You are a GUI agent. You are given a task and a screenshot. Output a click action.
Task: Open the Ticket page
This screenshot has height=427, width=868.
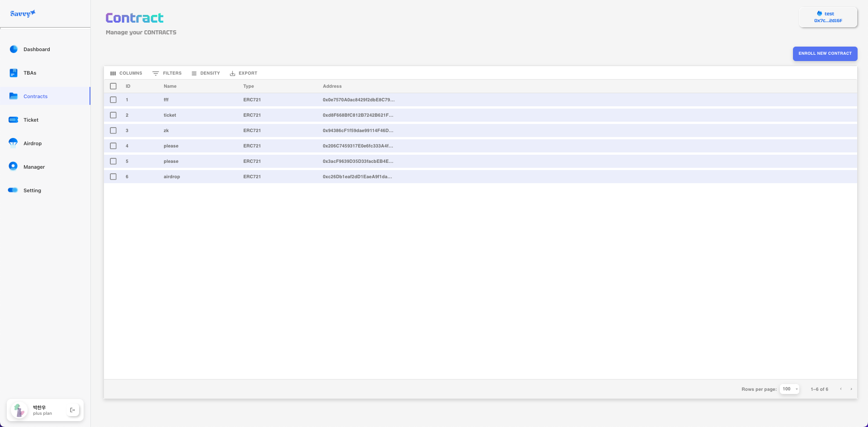[45, 120]
